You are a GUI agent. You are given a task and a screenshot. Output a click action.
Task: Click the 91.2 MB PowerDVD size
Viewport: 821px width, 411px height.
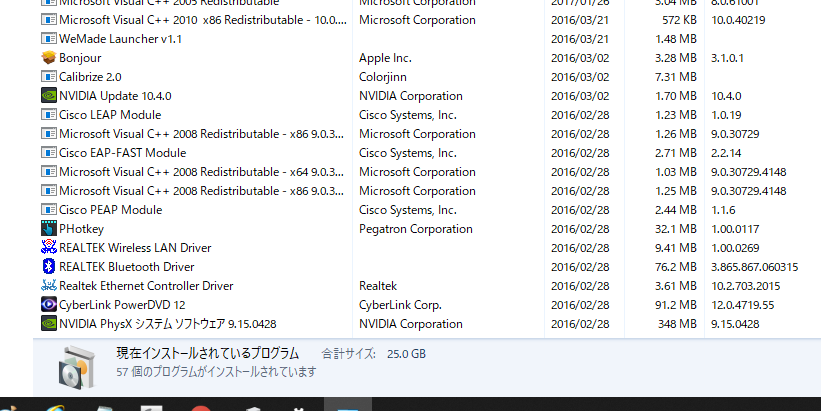point(676,305)
